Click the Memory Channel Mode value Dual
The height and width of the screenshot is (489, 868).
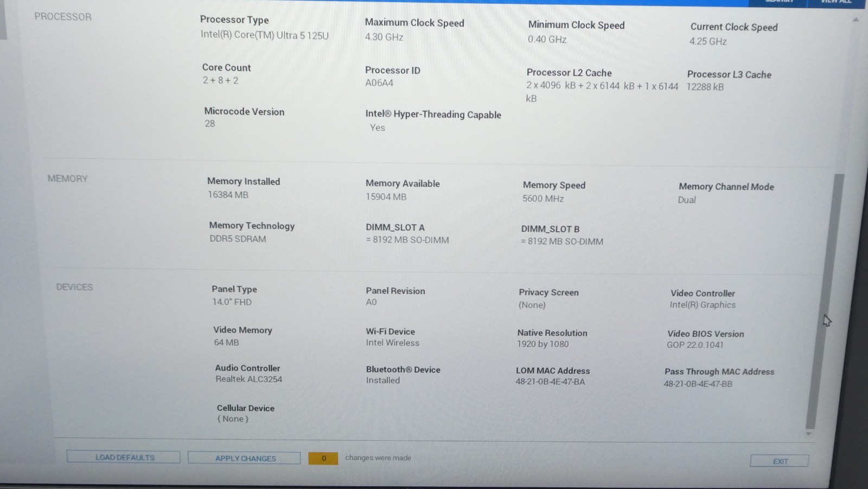pos(687,200)
